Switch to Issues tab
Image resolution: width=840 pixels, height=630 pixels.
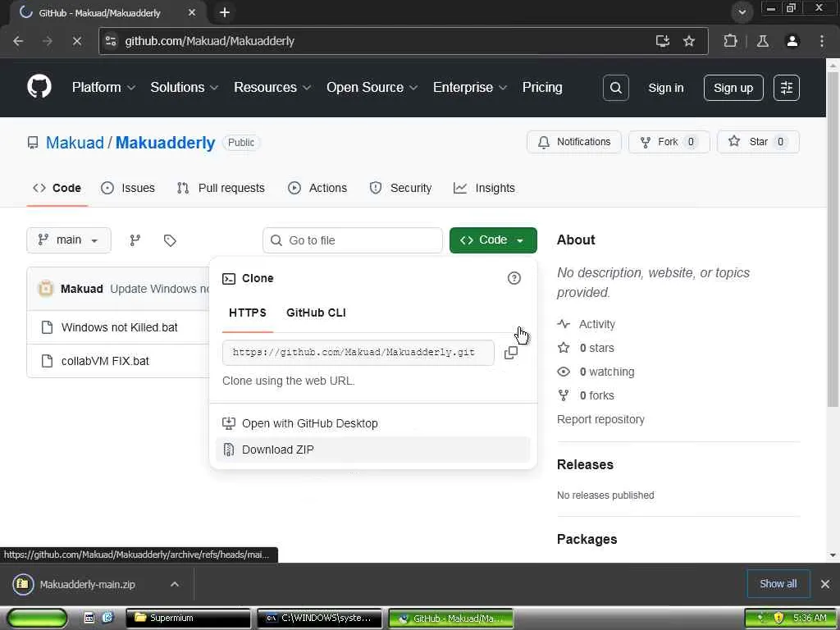[128, 188]
